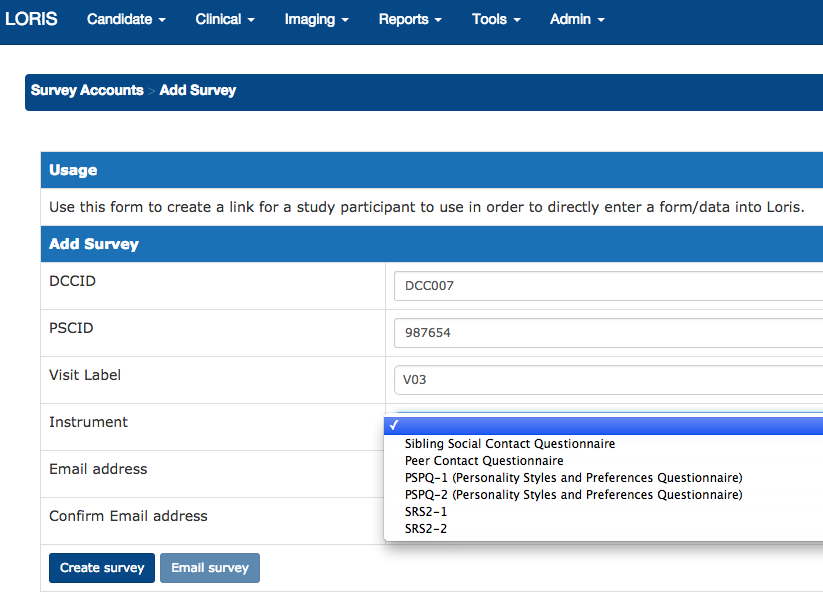Pick PSPQ-2 instrument from list
Screen dimensions: 823x592
coord(573,495)
